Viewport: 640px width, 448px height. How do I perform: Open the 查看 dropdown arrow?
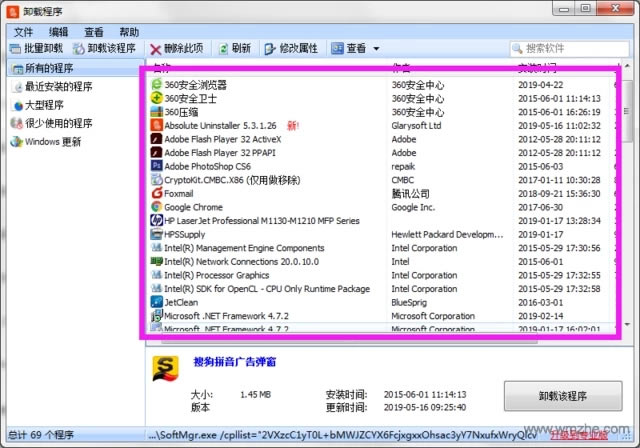click(x=376, y=49)
